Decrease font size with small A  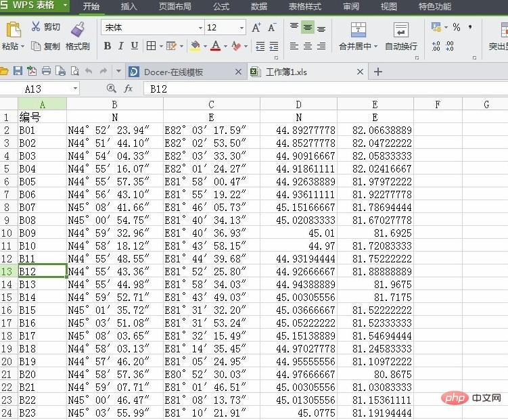(x=272, y=28)
